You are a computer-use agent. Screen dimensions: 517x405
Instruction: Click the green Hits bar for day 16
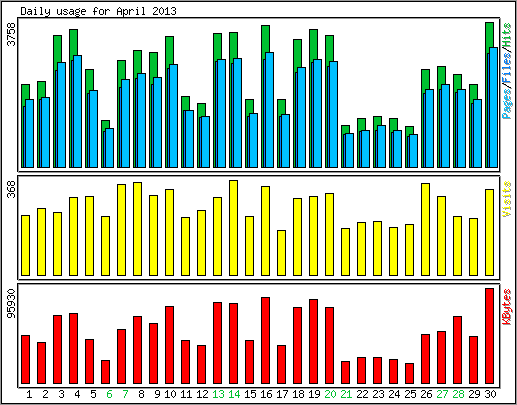coord(265,38)
